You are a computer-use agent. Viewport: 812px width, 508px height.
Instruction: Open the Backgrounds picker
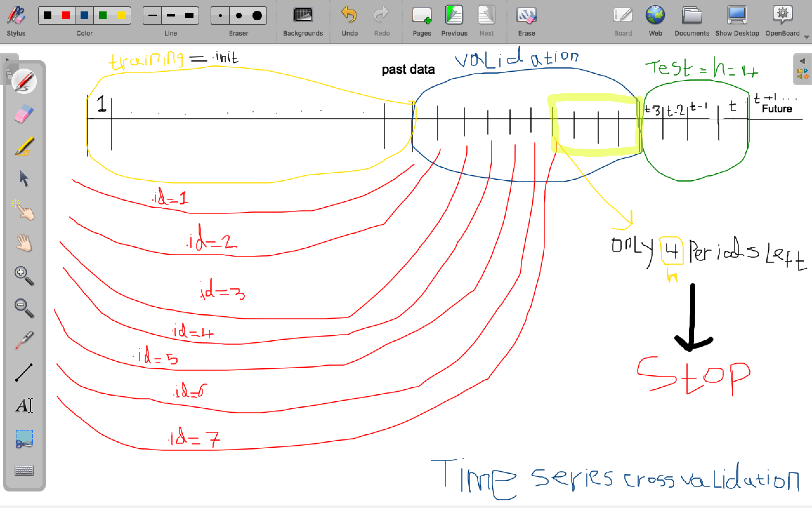point(303,21)
